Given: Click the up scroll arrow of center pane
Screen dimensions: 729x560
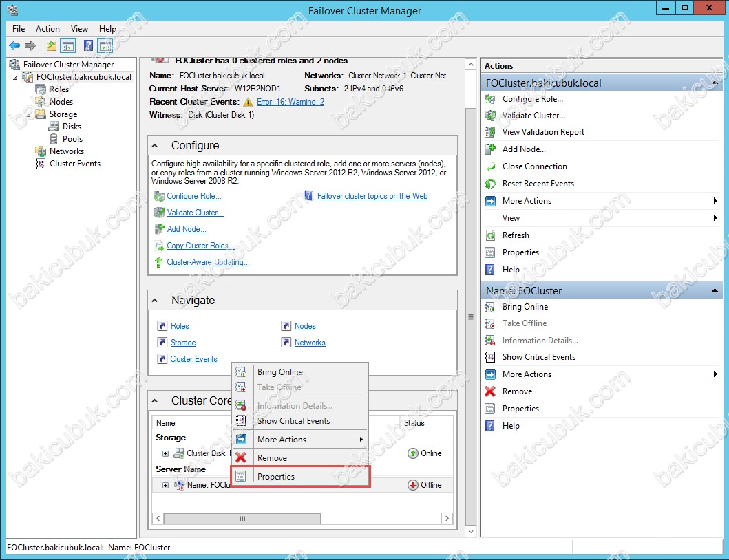Looking at the screenshot, I should click(x=470, y=65).
